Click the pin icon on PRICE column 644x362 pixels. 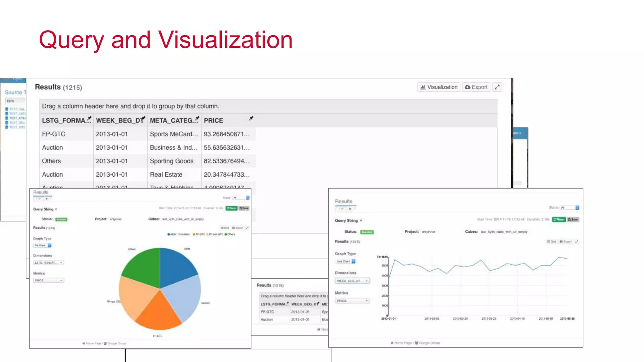tap(251, 118)
